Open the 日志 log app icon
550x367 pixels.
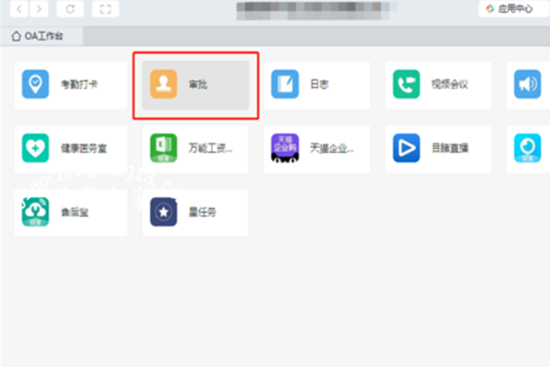[285, 84]
